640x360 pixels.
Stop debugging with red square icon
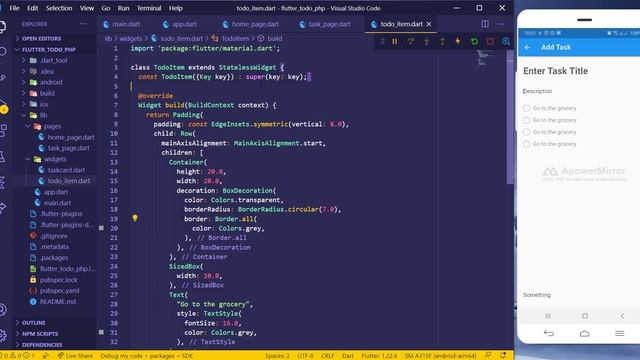[x=490, y=41]
